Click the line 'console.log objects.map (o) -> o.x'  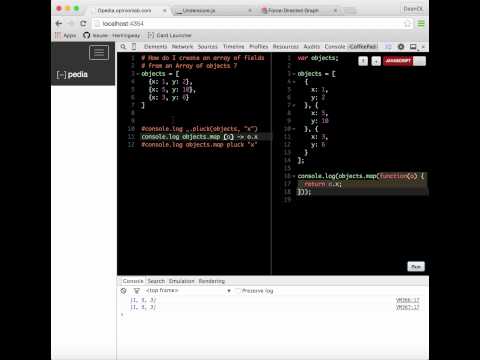click(x=199, y=137)
